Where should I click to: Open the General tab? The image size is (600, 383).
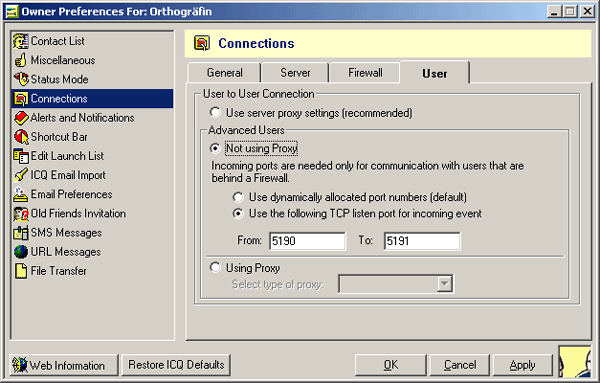pos(225,73)
